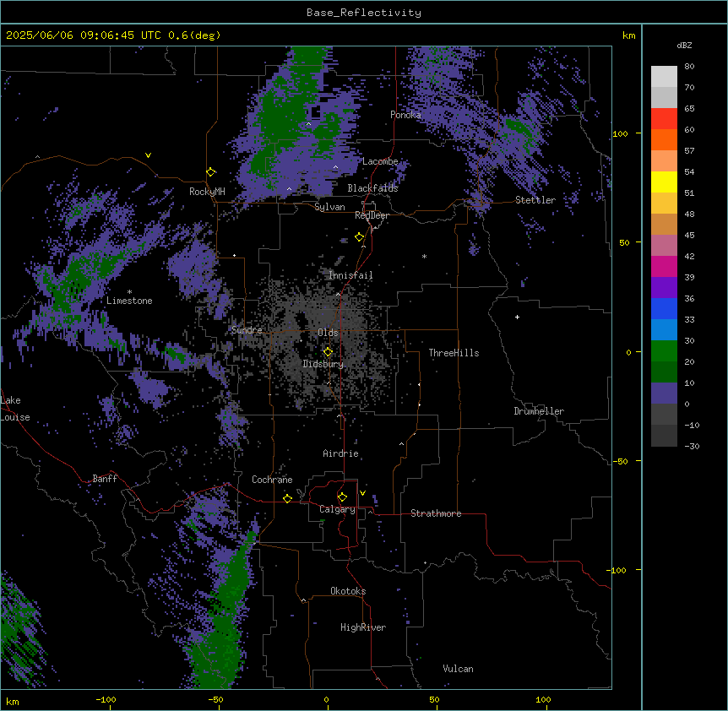Click the RockyMH label
Screen dimensions: 728x711
(207, 192)
